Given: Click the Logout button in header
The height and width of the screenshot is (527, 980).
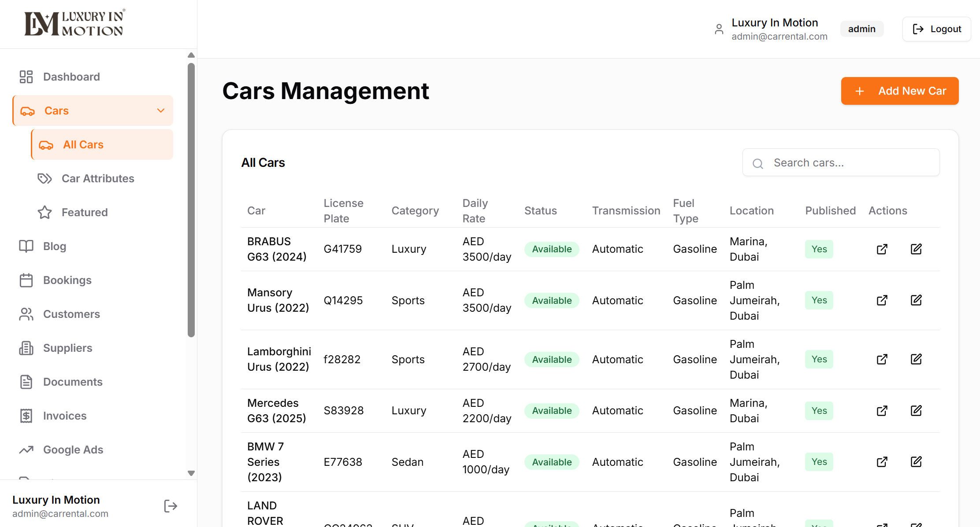Looking at the screenshot, I should [x=936, y=29].
